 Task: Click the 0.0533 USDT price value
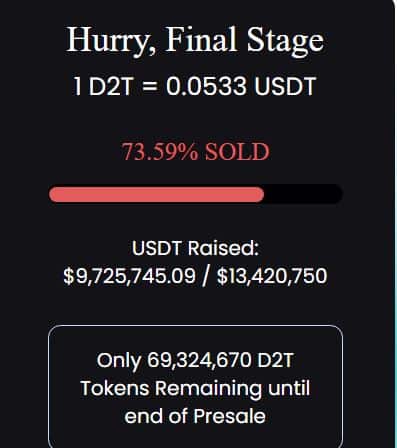[241, 86]
